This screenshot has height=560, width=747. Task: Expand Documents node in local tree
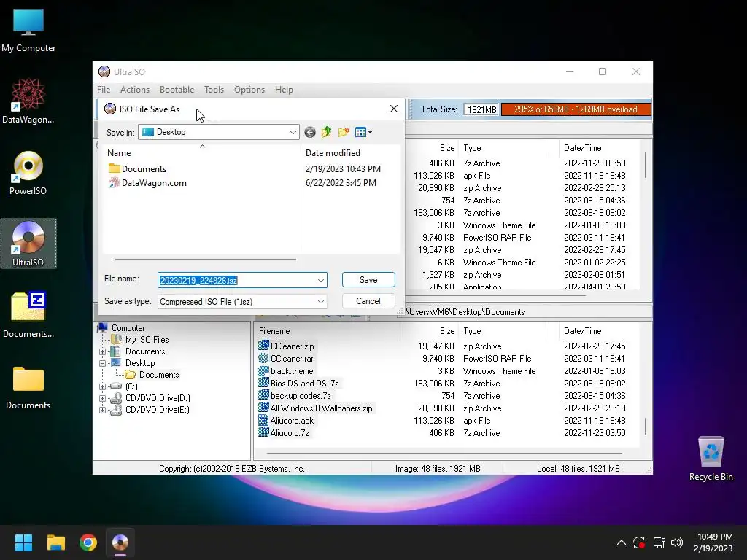pyautogui.click(x=102, y=352)
